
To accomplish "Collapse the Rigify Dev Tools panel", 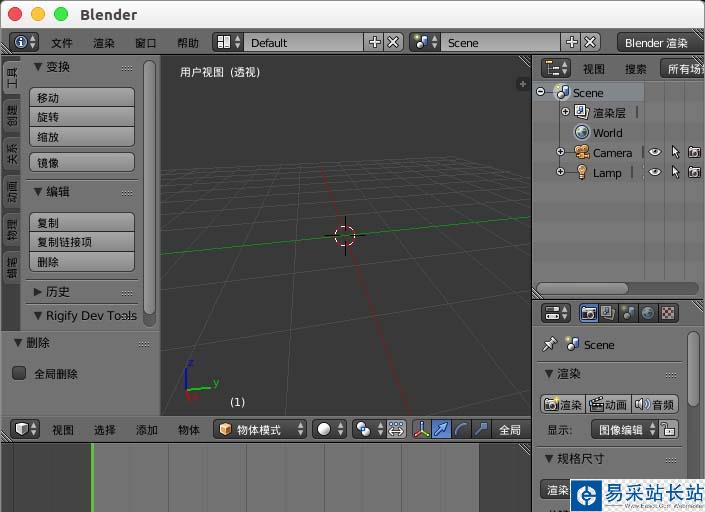I will click(38, 316).
